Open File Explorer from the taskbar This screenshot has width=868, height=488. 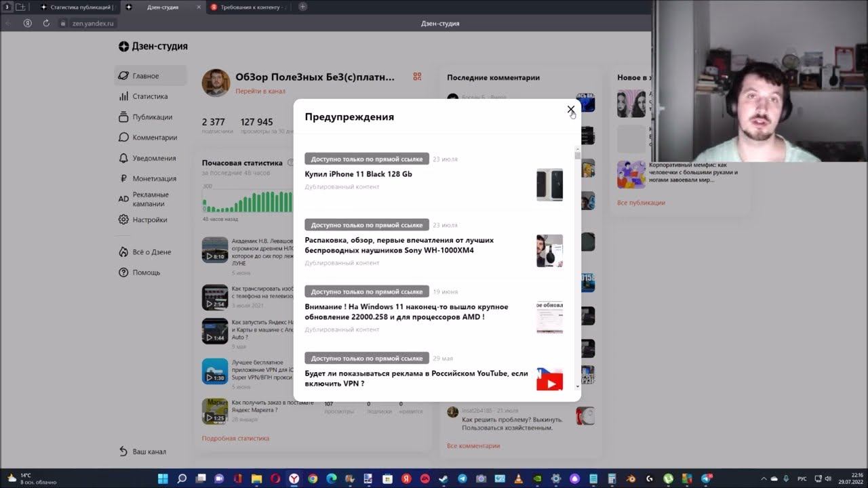click(x=256, y=479)
